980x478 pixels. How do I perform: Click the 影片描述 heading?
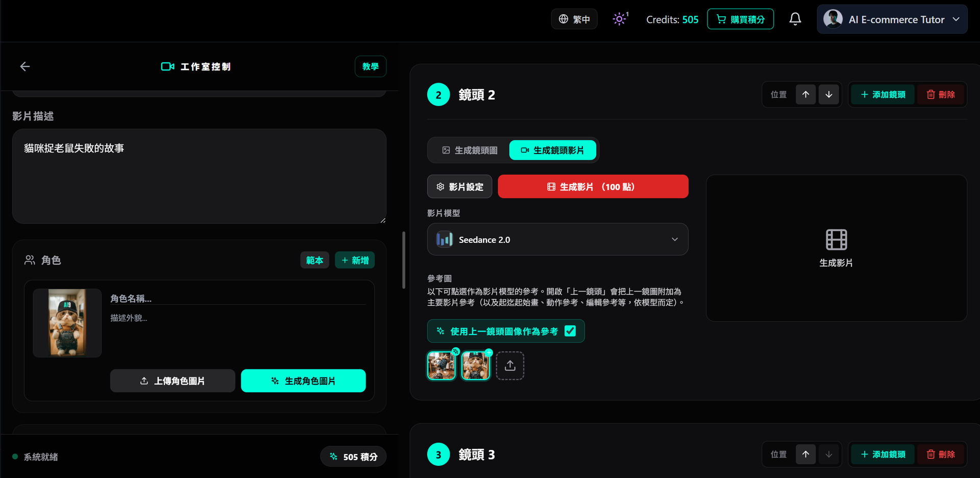click(33, 116)
